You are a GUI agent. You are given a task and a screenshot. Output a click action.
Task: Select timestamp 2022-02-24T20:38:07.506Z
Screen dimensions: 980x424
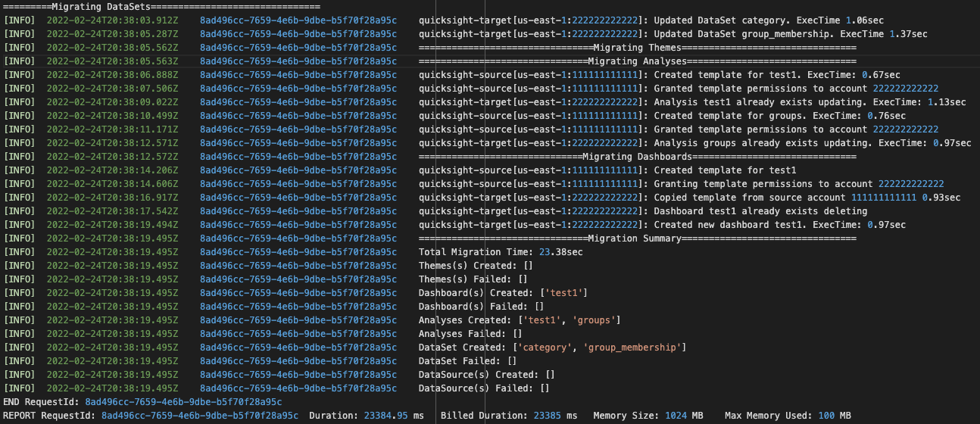[112, 88]
